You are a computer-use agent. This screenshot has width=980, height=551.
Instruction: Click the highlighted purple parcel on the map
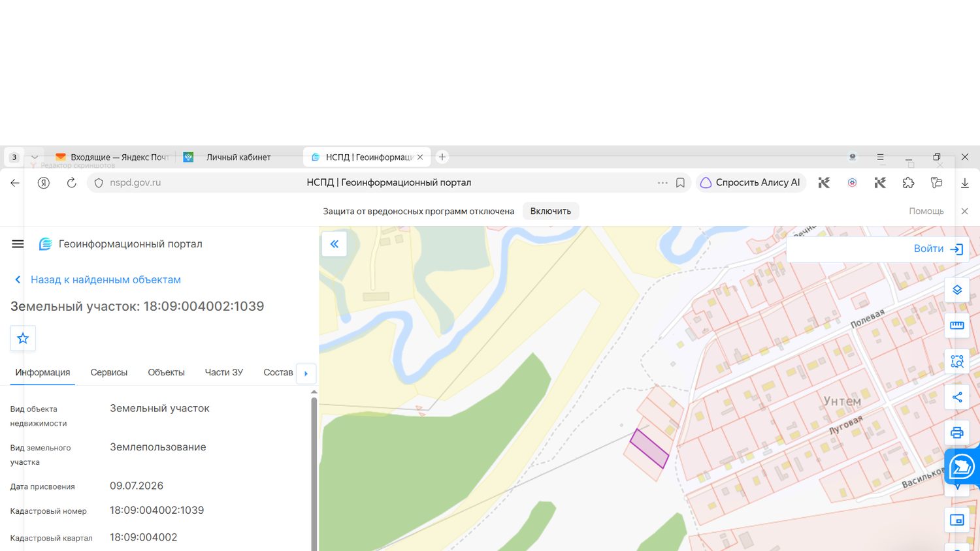(x=649, y=449)
